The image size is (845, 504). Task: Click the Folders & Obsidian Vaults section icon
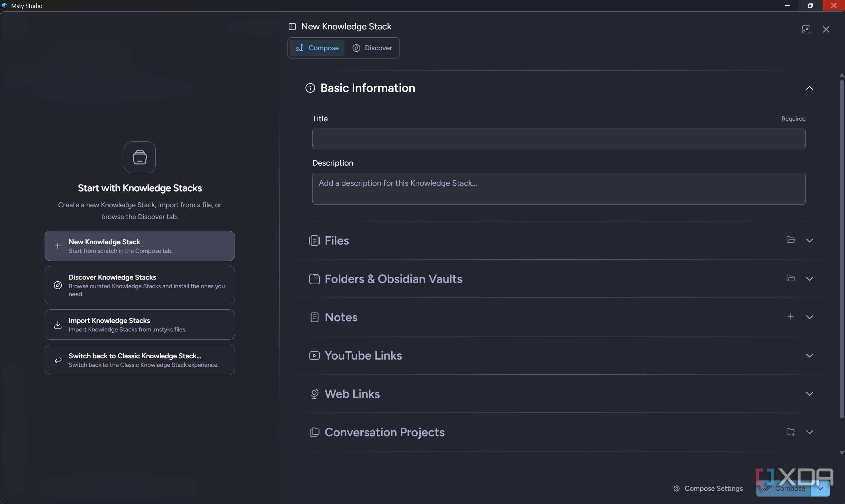coord(314,279)
